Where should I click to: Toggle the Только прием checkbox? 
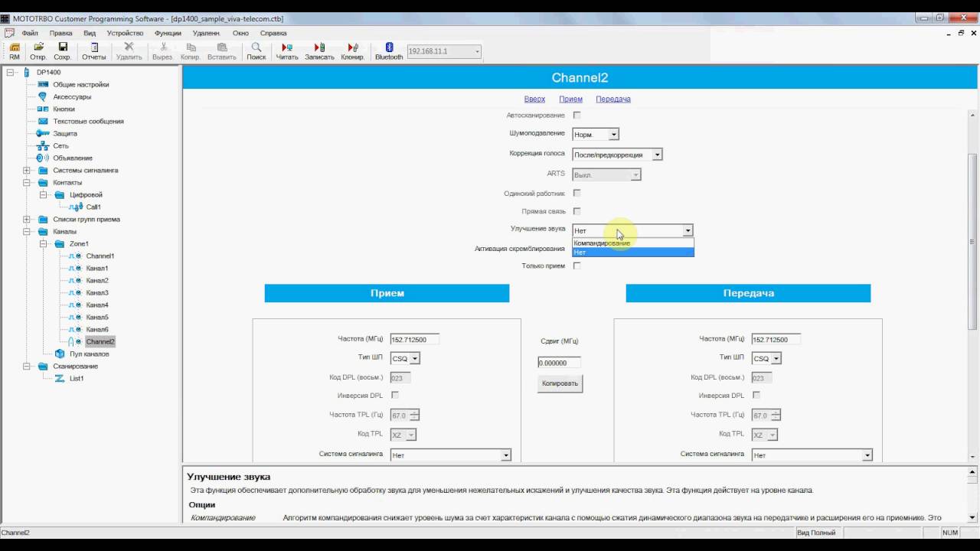[x=577, y=266]
